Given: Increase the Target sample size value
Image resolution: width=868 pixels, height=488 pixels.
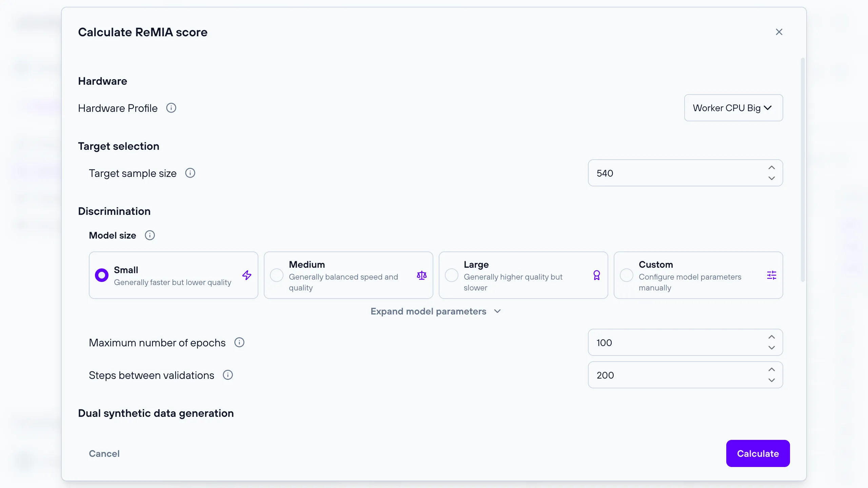Looking at the screenshot, I should (x=772, y=168).
